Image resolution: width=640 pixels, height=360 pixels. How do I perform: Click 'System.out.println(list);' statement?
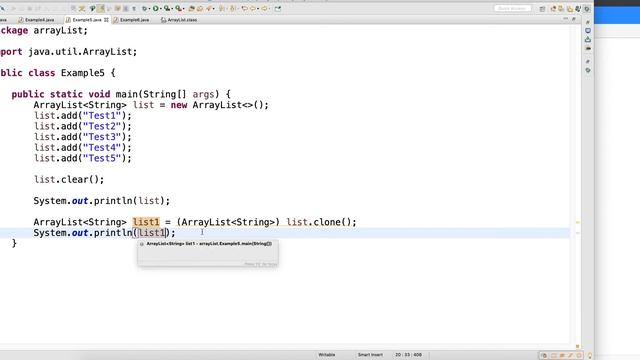pyautogui.click(x=102, y=201)
